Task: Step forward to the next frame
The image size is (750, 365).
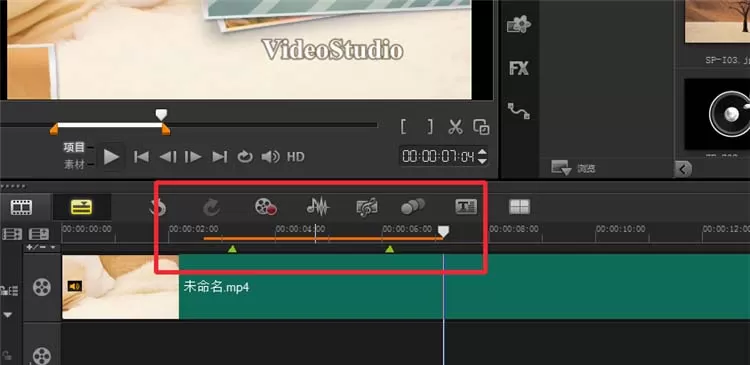Action: [193, 156]
